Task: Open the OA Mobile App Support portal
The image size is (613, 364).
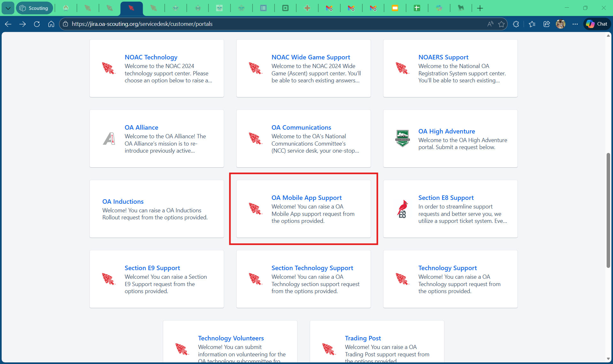Action: click(306, 198)
